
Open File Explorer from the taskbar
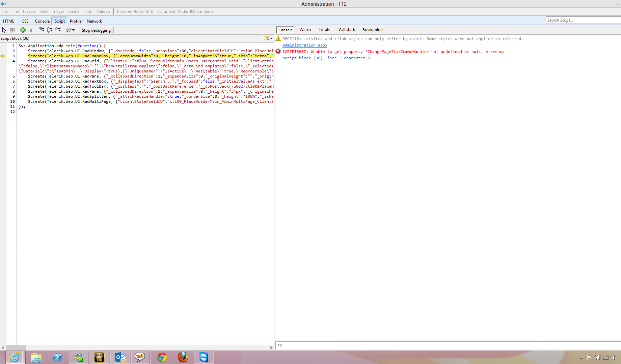click(x=36, y=357)
